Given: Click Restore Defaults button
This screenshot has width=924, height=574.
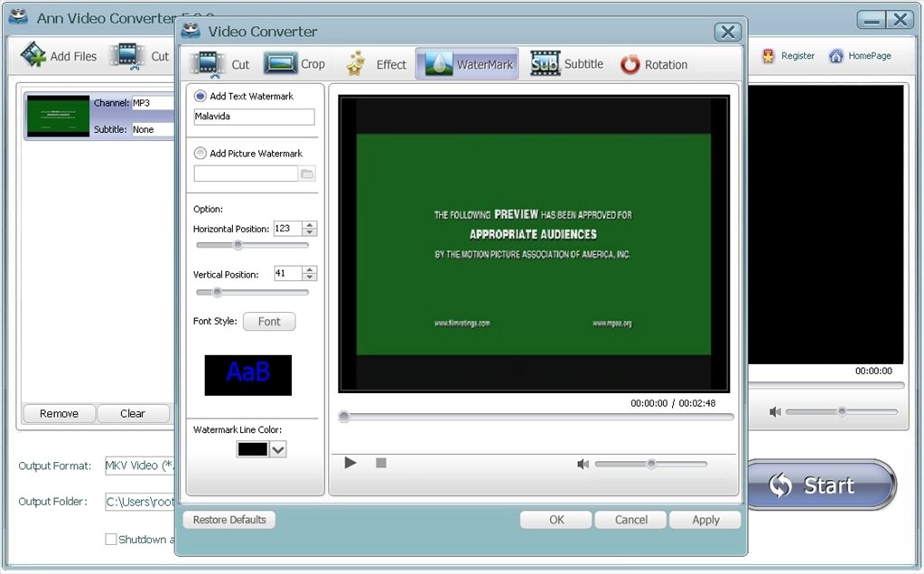Looking at the screenshot, I should tap(229, 520).
